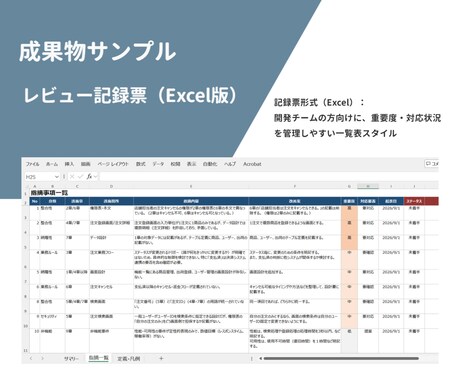460x380 pixels.
Task: Select the 指摘一覧 sheet tab
Action: pyautogui.click(x=99, y=358)
